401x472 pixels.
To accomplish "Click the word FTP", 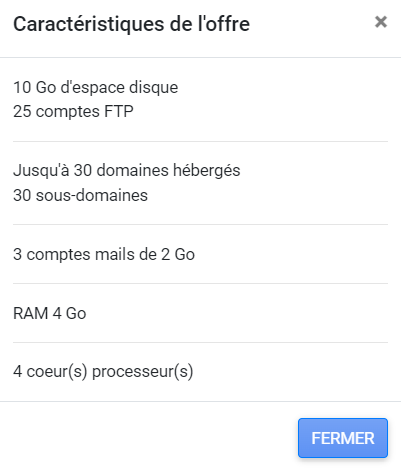I will pyautogui.click(x=119, y=111).
